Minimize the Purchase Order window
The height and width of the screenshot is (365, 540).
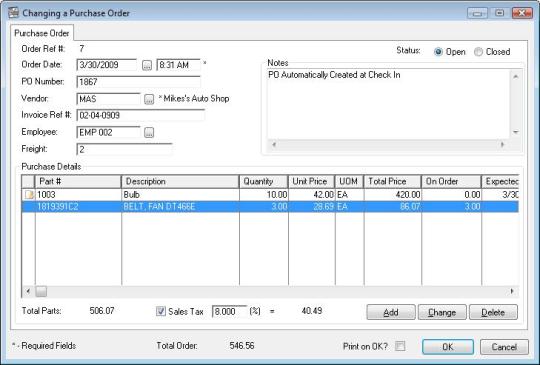(477, 13)
